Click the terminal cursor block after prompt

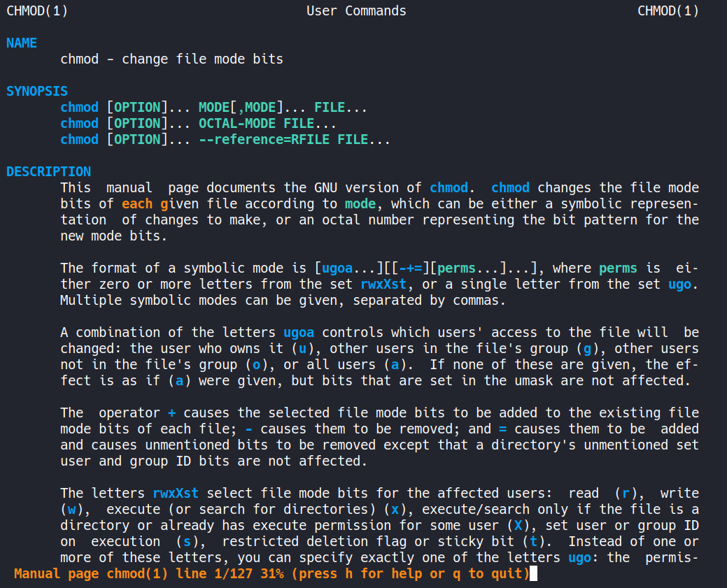coord(534,573)
